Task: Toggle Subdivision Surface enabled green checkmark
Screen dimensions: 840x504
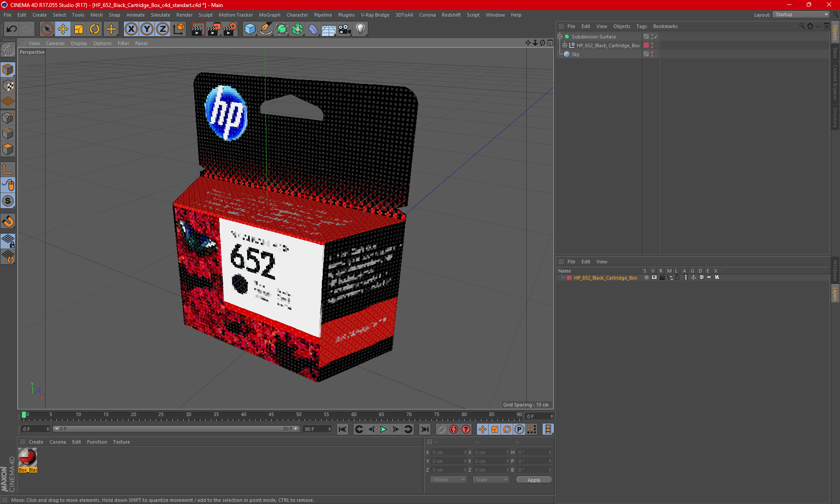Action: click(x=656, y=37)
